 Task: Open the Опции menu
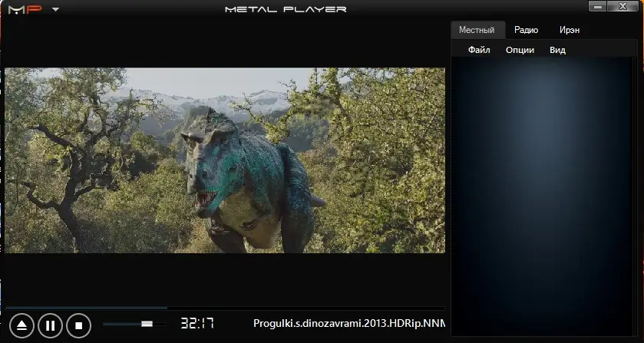[x=520, y=50]
